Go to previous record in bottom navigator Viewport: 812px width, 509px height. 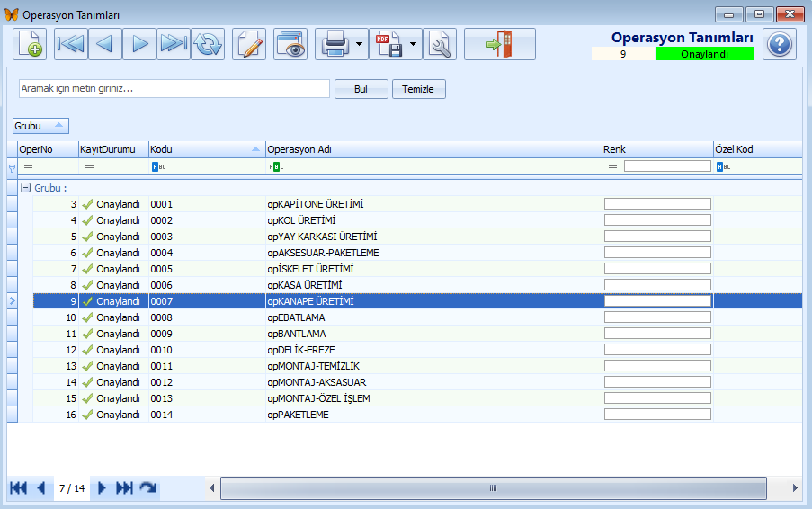click(41, 487)
